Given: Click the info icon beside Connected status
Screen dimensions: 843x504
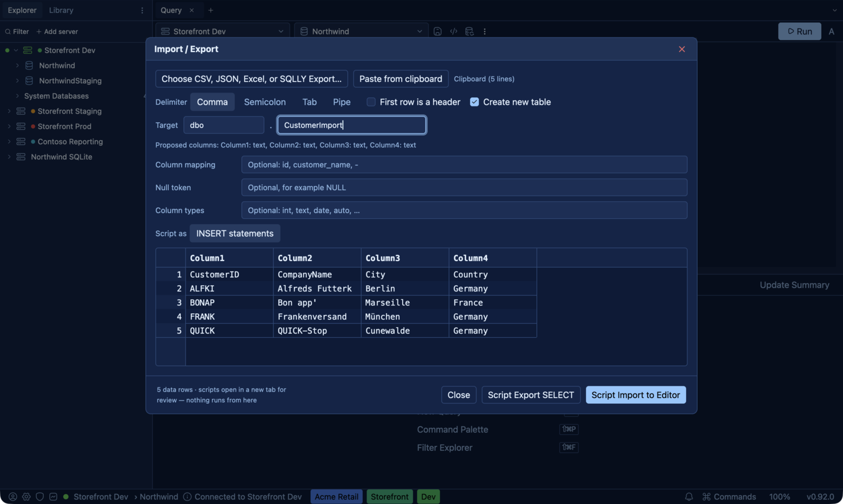Looking at the screenshot, I should click(x=187, y=496).
